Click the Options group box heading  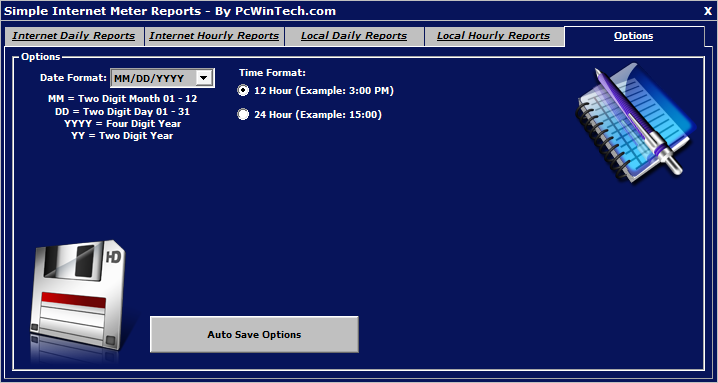pyautogui.click(x=41, y=57)
